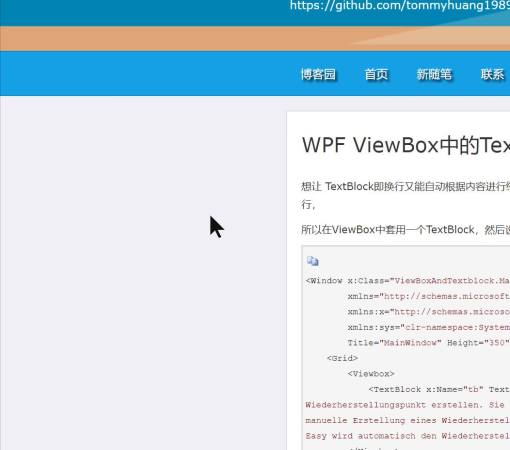Click the xmlns schemas.microsoft code line

tap(428, 296)
